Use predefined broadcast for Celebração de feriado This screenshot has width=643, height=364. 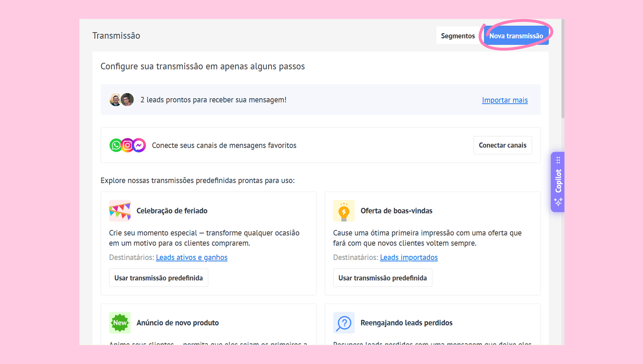[158, 278]
